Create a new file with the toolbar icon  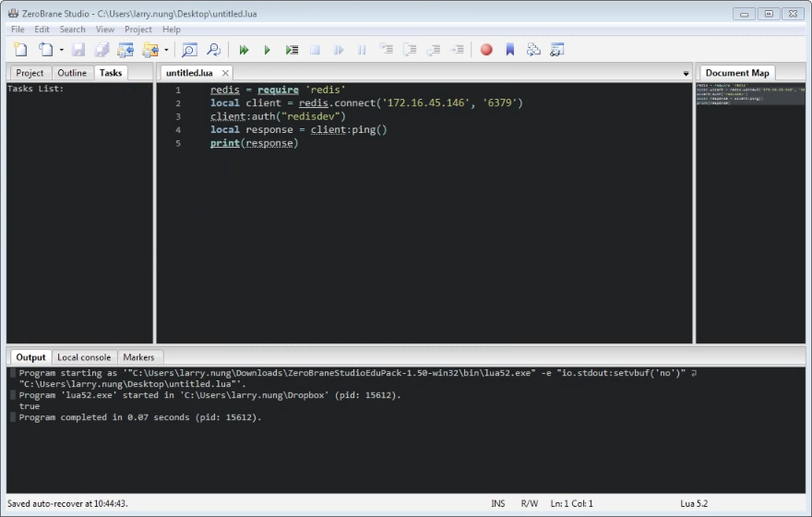coord(20,50)
